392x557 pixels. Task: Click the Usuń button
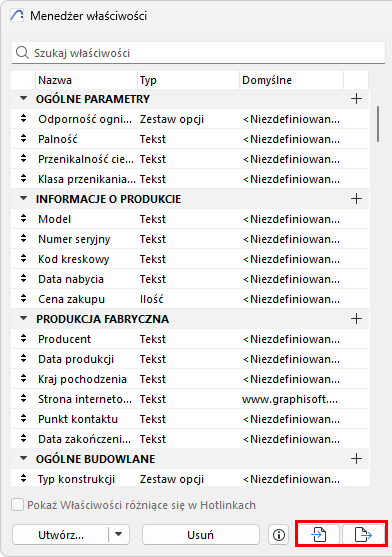(201, 535)
